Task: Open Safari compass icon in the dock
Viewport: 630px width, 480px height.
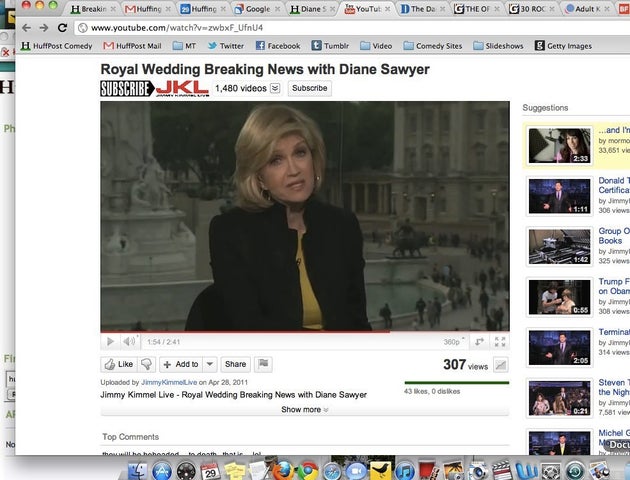Action: point(332,472)
